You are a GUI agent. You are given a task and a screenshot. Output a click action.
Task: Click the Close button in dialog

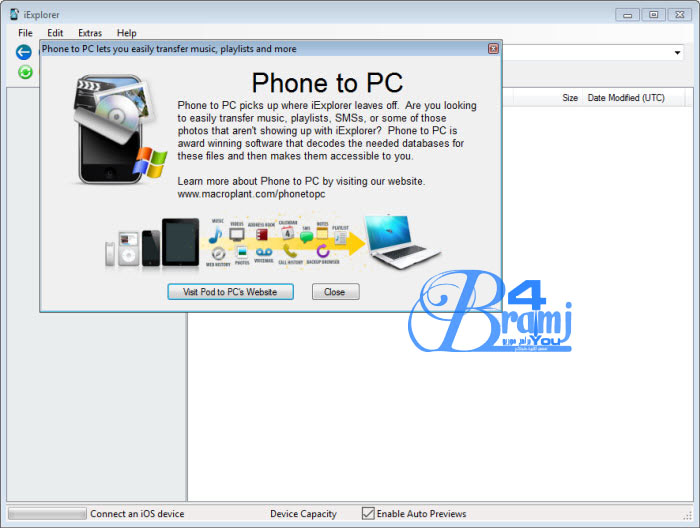pyautogui.click(x=335, y=292)
